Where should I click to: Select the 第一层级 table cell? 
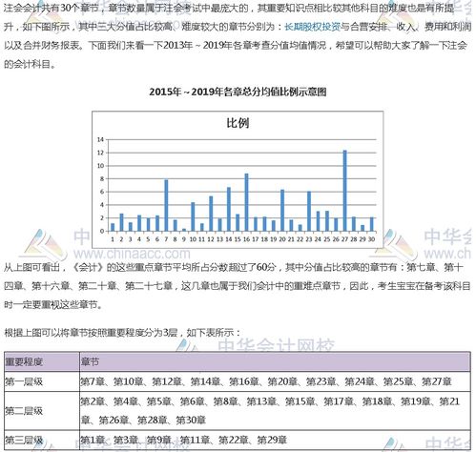pyautogui.click(x=42, y=381)
